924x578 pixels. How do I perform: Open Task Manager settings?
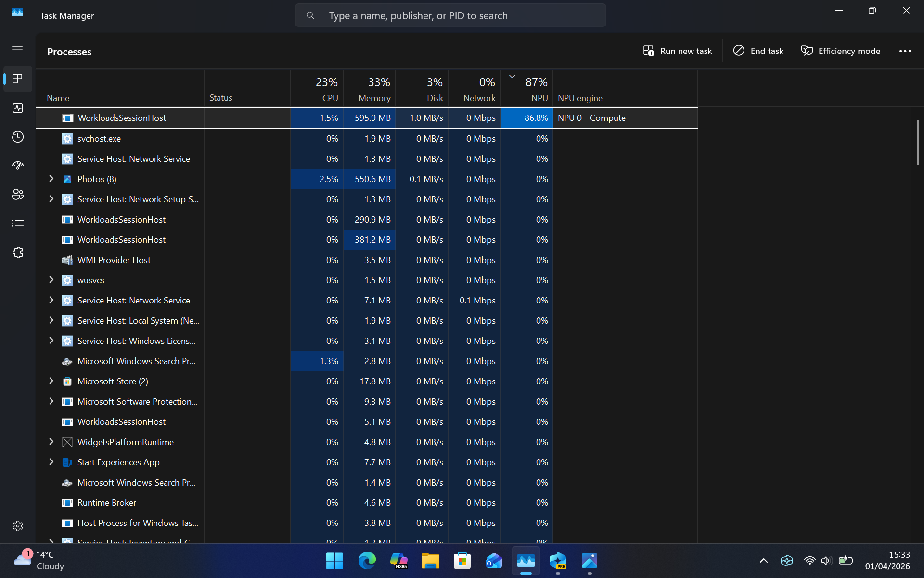[x=17, y=526]
